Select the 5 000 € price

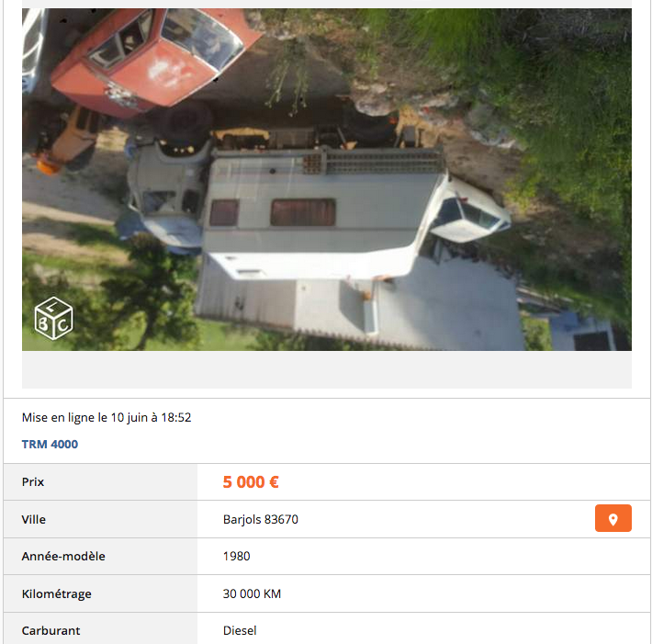tap(251, 482)
